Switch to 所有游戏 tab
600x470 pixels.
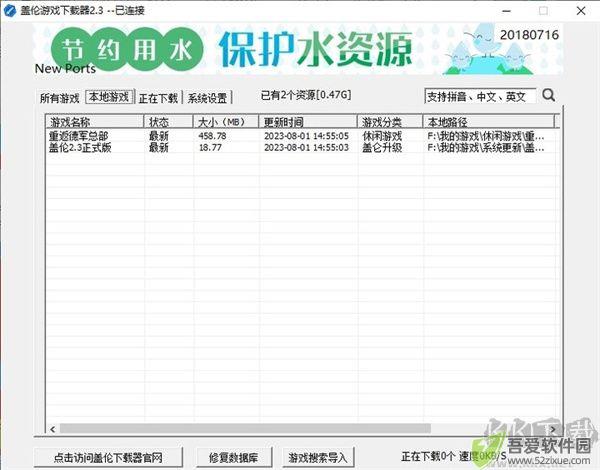59,98
